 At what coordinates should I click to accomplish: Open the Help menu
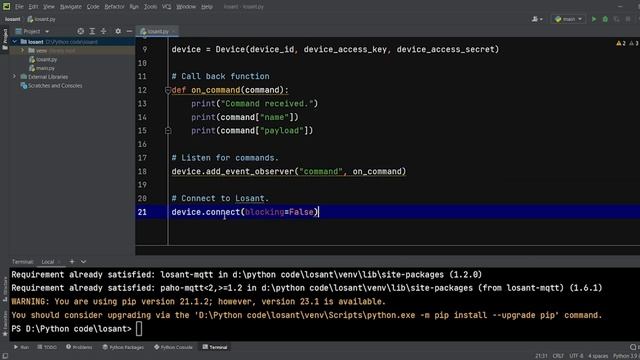click(207, 7)
